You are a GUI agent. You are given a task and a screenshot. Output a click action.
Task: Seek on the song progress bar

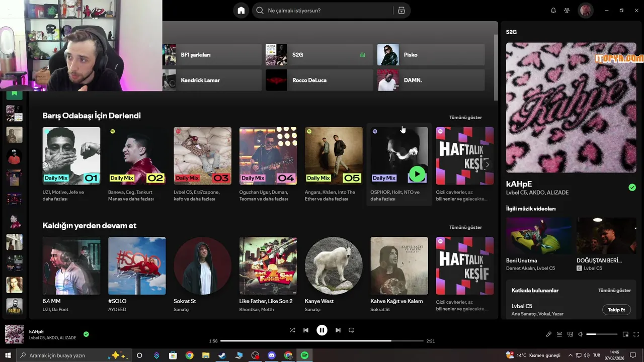322,341
